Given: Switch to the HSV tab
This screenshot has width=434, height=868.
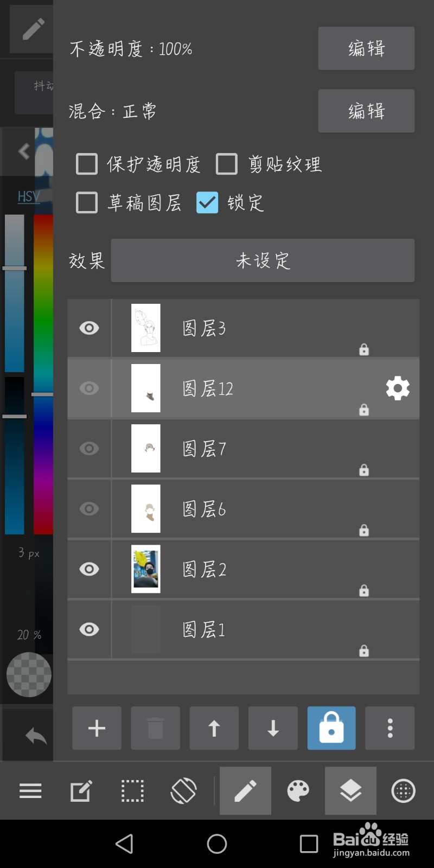Looking at the screenshot, I should (x=28, y=196).
